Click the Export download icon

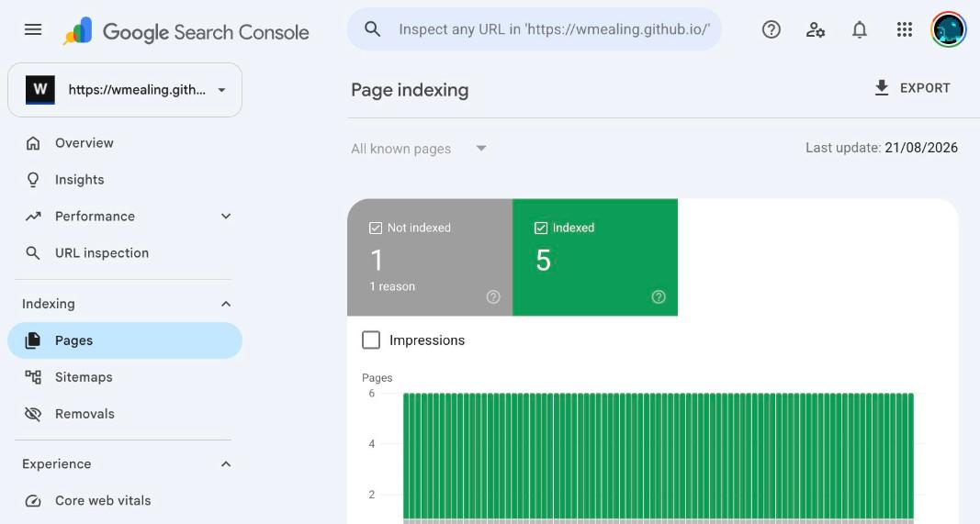click(x=881, y=88)
